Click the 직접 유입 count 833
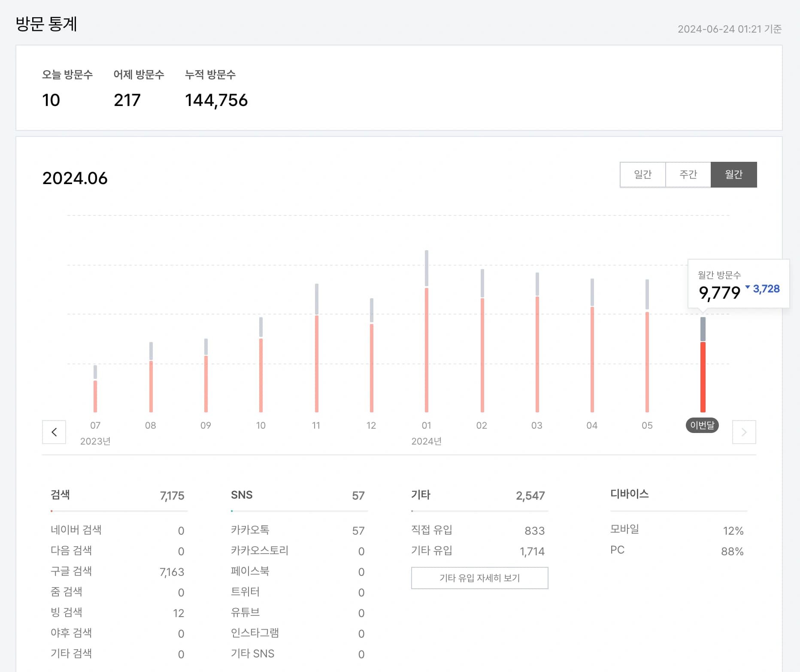This screenshot has width=800, height=672. point(535,531)
